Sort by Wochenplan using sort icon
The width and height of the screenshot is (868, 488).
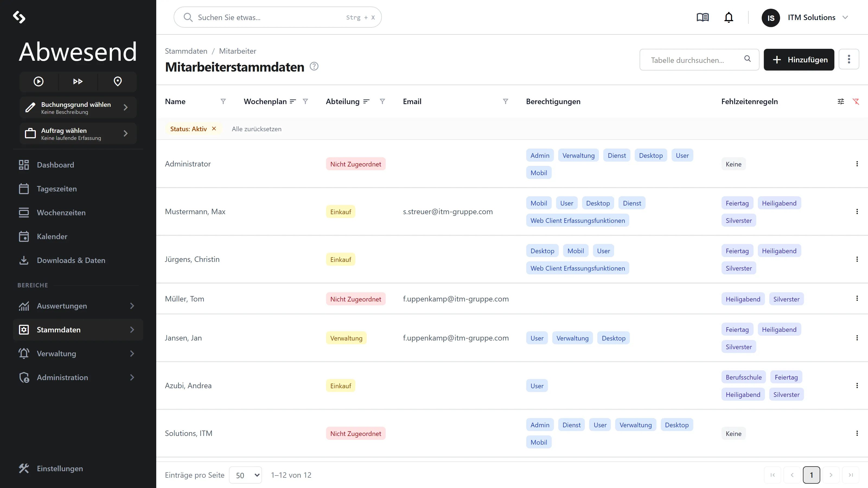pyautogui.click(x=293, y=101)
